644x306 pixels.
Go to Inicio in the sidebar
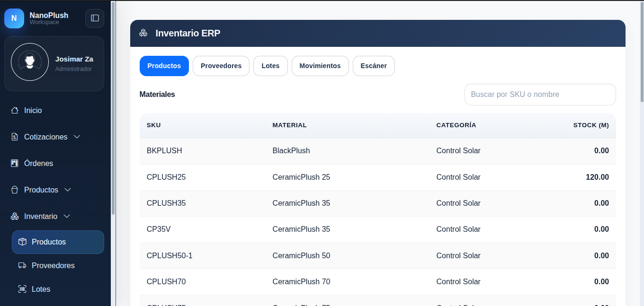(33, 110)
